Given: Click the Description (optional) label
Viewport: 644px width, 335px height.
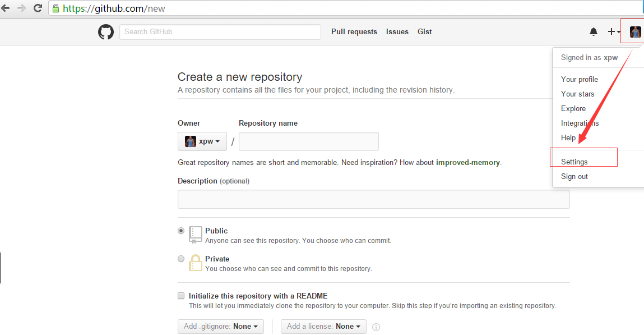Looking at the screenshot, I should [x=214, y=181].
